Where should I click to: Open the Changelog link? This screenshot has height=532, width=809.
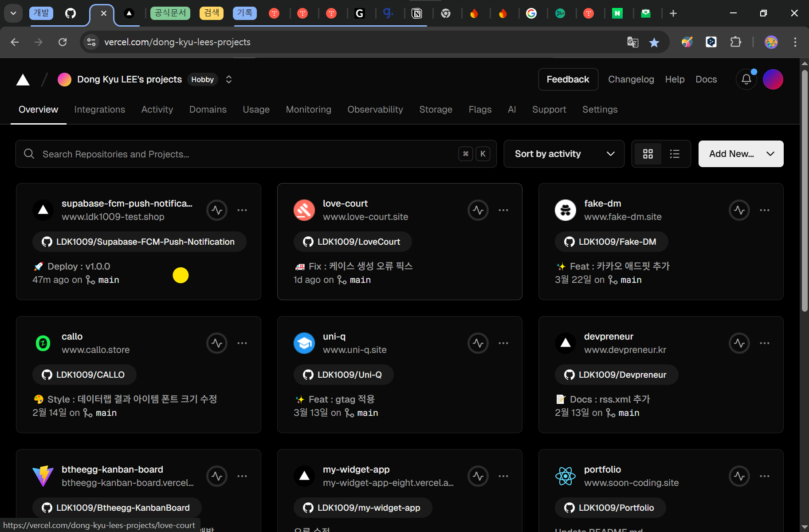coord(631,79)
